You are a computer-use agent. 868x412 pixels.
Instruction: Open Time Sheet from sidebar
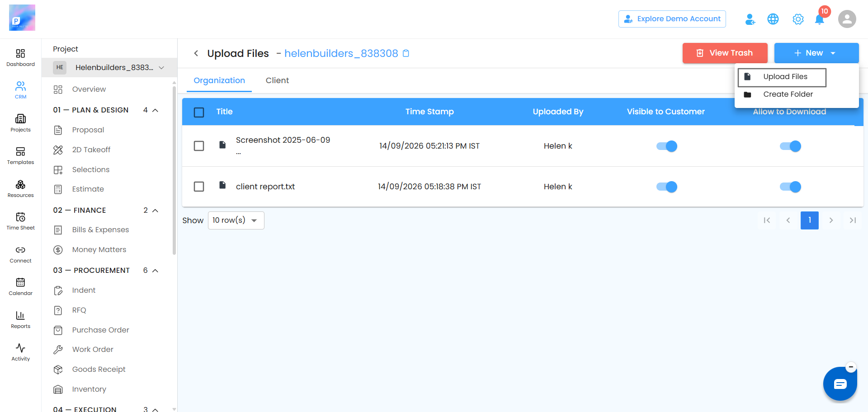coord(20,221)
